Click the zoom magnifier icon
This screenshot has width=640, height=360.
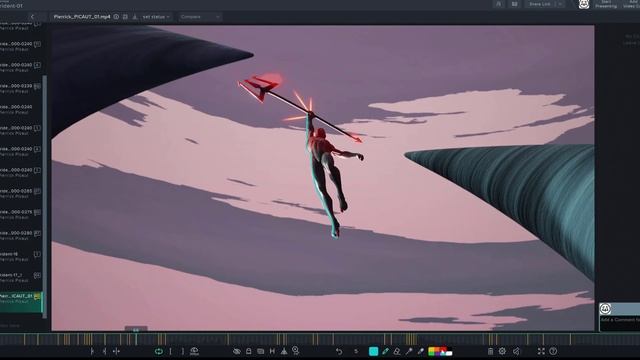click(296, 351)
